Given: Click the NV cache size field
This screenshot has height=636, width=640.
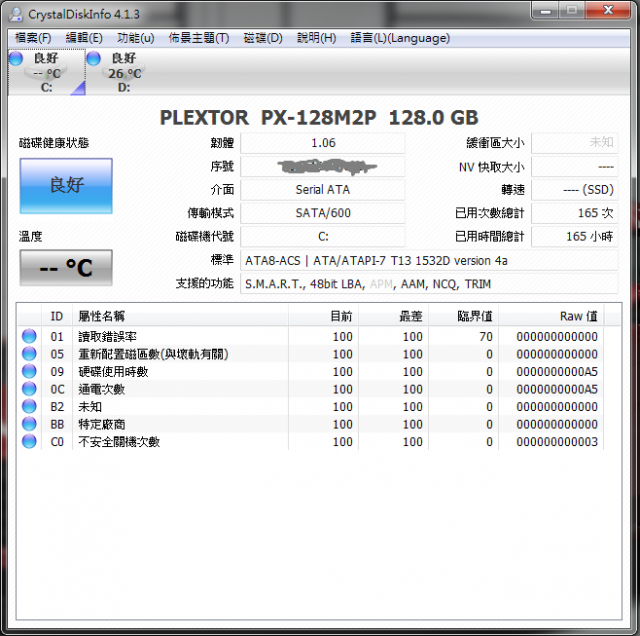Looking at the screenshot, I should click(575, 167).
